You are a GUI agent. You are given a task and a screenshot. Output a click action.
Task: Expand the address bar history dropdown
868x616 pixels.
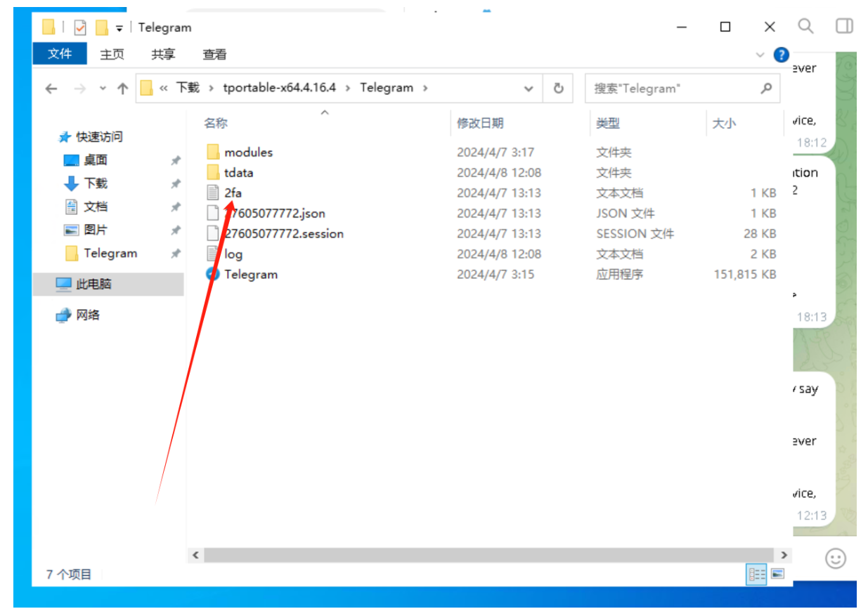click(529, 89)
